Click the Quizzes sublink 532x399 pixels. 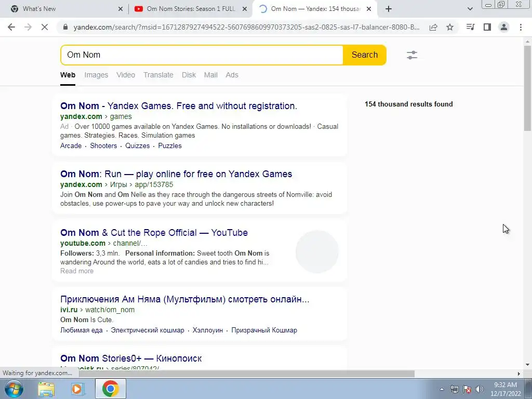click(x=137, y=145)
